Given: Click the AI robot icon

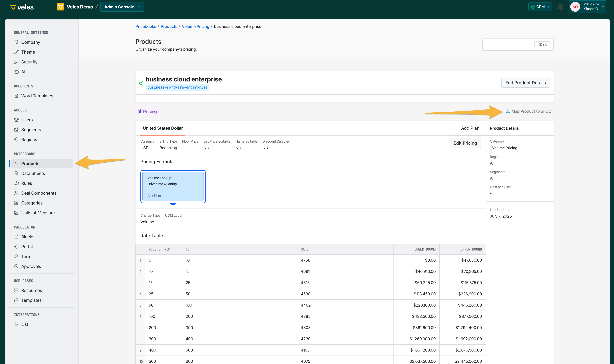Looking at the screenshot, I should tap(16, 72).
